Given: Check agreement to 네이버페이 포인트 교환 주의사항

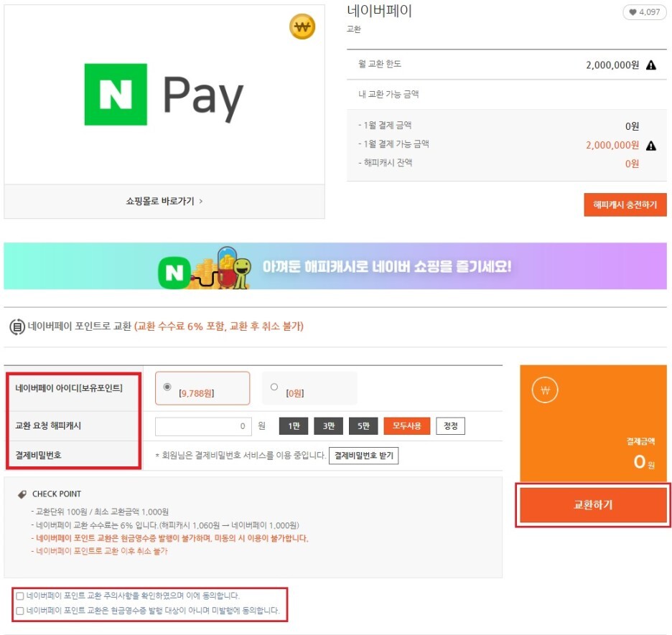Looking at the screenshot, I should tap(19, 596).
